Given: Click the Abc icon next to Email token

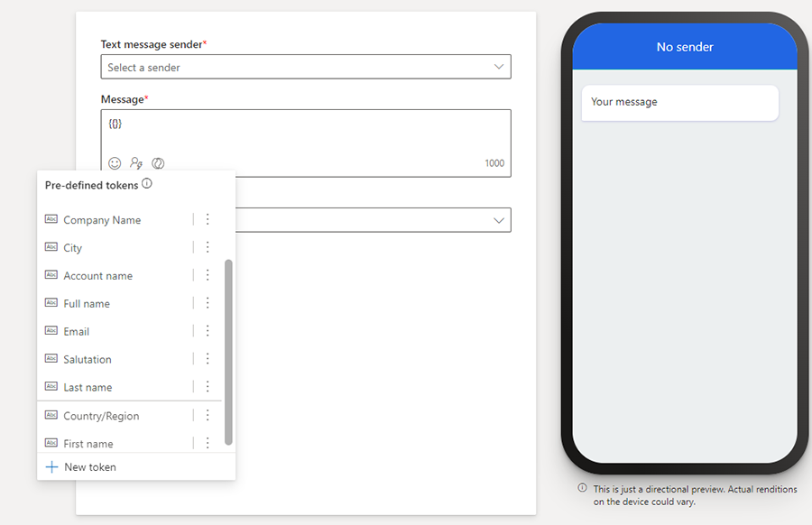Looking at the screenshot, I should [51, 331].
